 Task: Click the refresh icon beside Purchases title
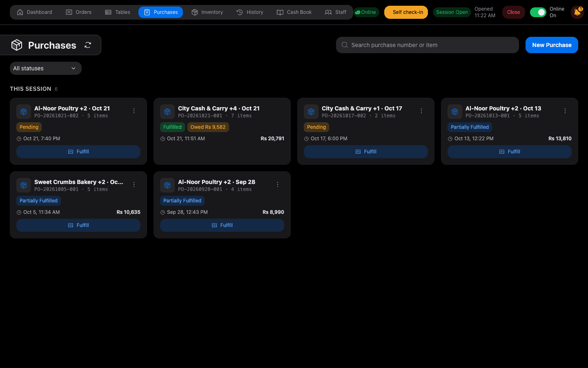(x=88, y=45)
